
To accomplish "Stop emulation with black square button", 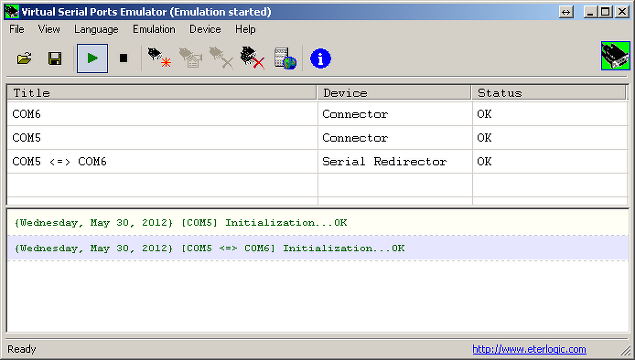I will pos(124,58).
